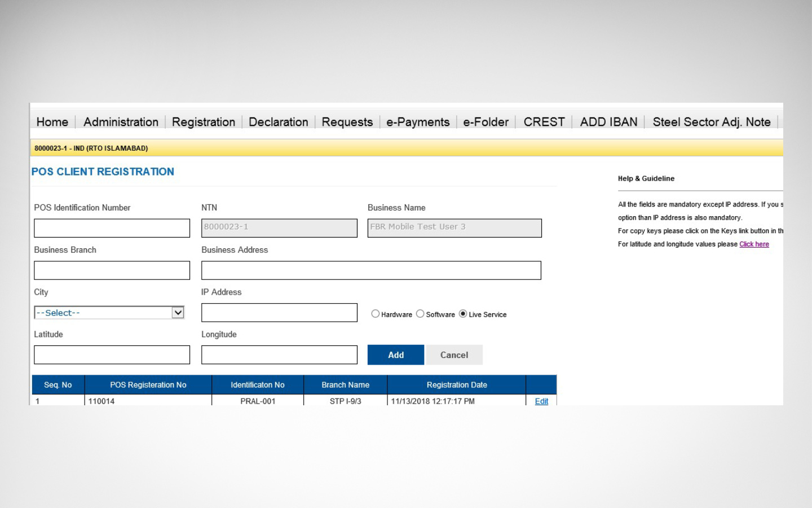Open the Home menu
This screenshot has width=812, height=508.
pos(52,122)
